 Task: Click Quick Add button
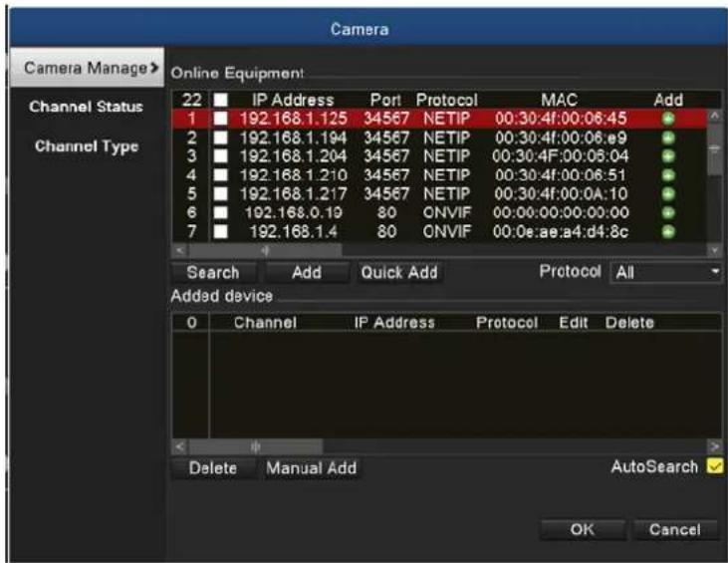pos(399,272)
